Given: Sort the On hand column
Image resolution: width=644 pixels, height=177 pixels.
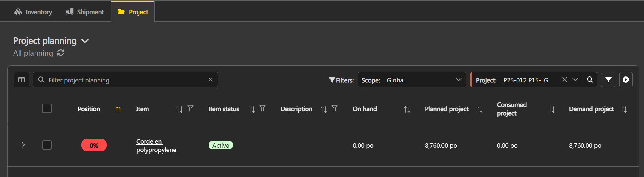Looking at the screenshot, I should pos(407,109).
